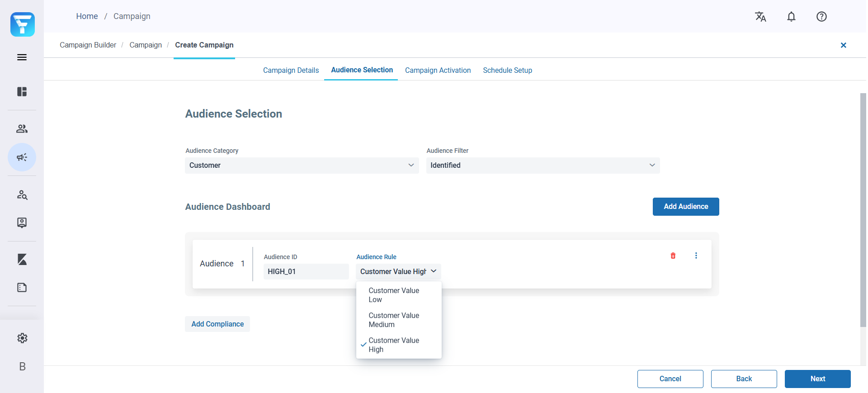Expand the Audience Category dropdown
Image resolution: width=868 pixels, height=393 pixels.
pyautogui.click(x=302, y=166)
